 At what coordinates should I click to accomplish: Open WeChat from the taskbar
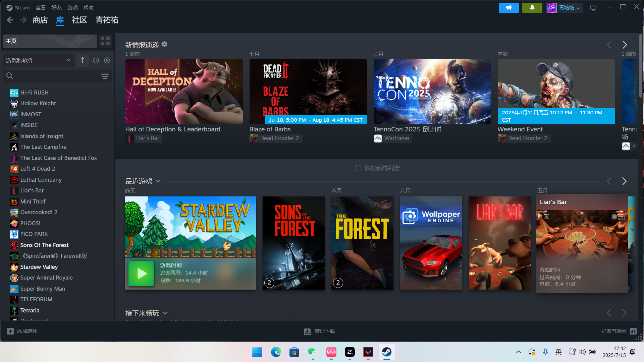313,352
